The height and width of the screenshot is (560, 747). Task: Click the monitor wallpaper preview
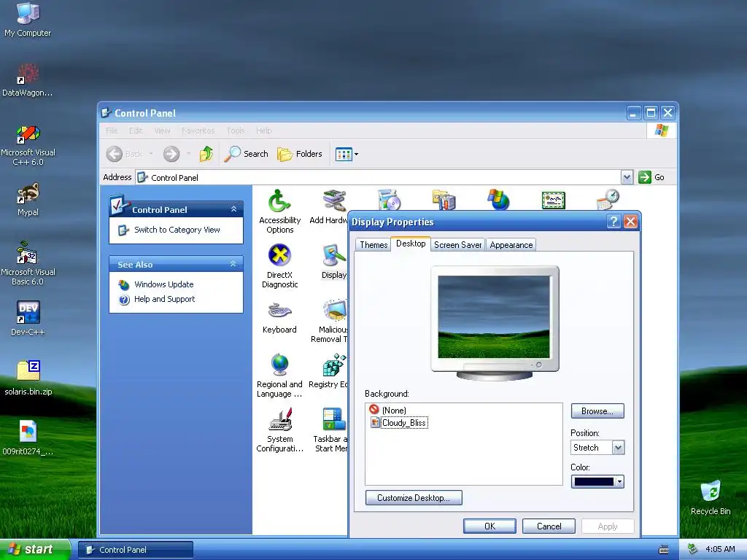coord(494,317)
